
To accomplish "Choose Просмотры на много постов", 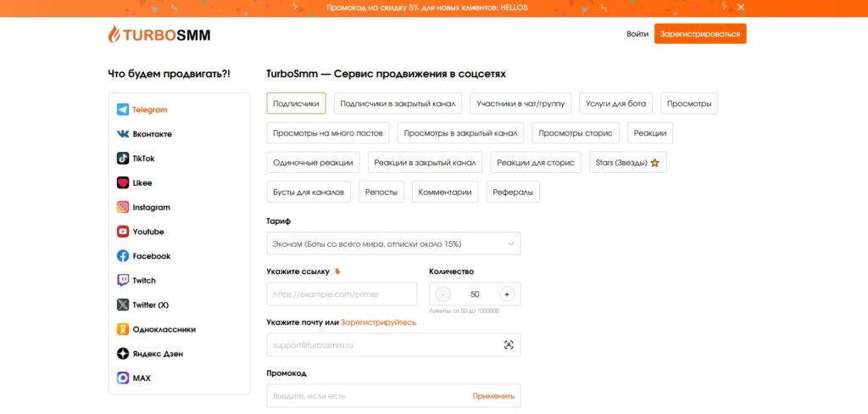I will [x=328, y=133].
